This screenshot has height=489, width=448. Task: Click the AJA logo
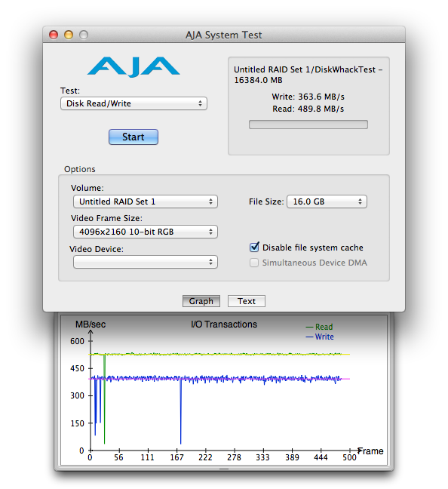[x=133, y=66]
